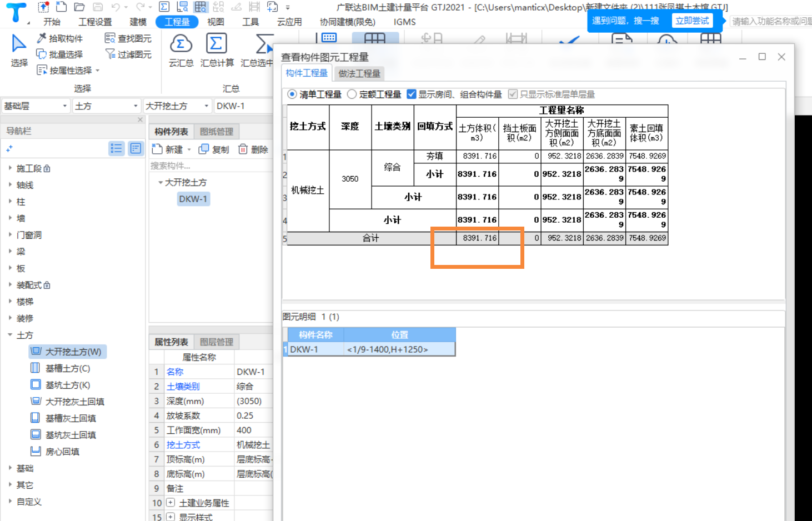Expand the 基础 tree node
812x521 pixels.
click(10, 468)
